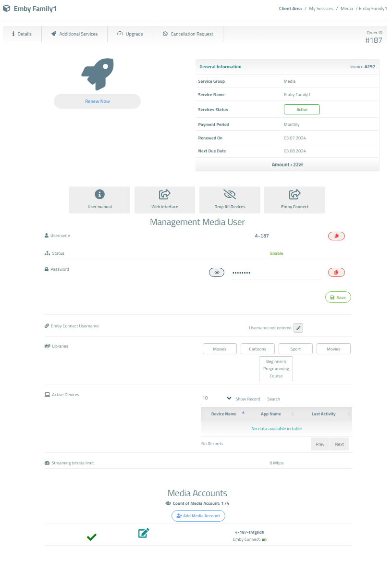Screen dimensions: 392x562
Task: Toggle Beginner's Programming Course library
Action: click(x=276, y=369)
